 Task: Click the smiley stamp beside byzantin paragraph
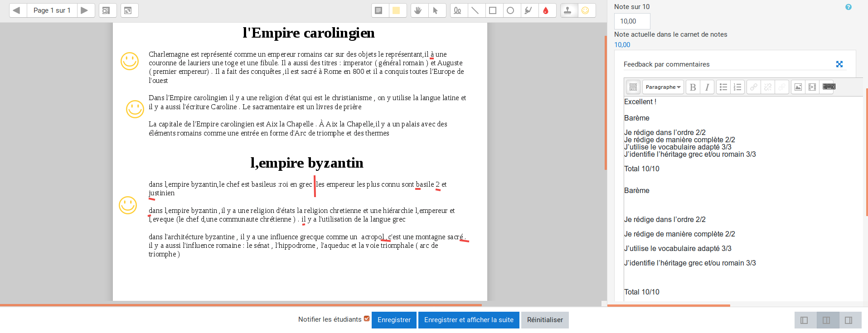(x=128, y=205)
